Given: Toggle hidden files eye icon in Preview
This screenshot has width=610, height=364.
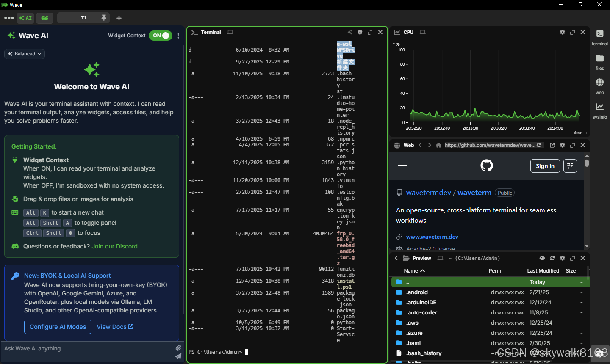Looking at the screenshot, I should coord(542,258).
